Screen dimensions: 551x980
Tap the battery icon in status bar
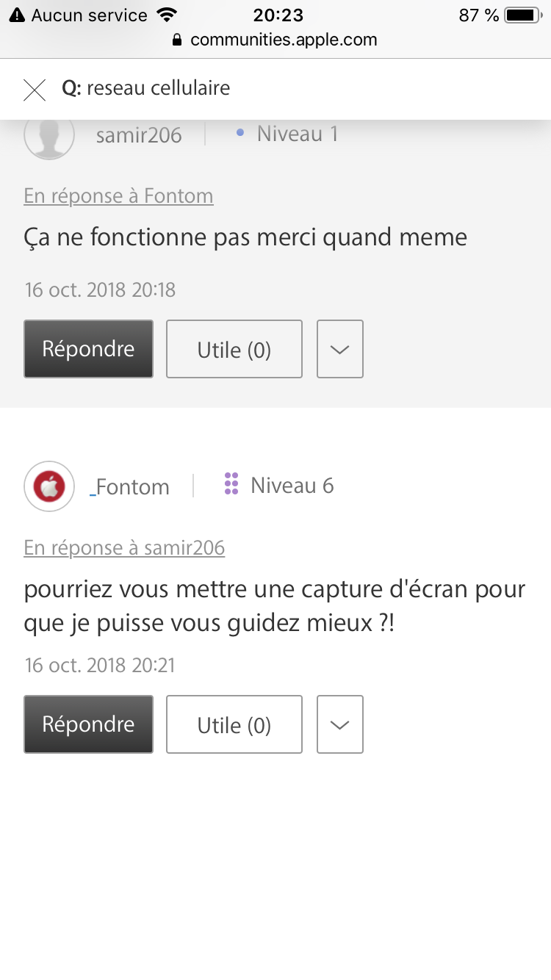point(523,15)
